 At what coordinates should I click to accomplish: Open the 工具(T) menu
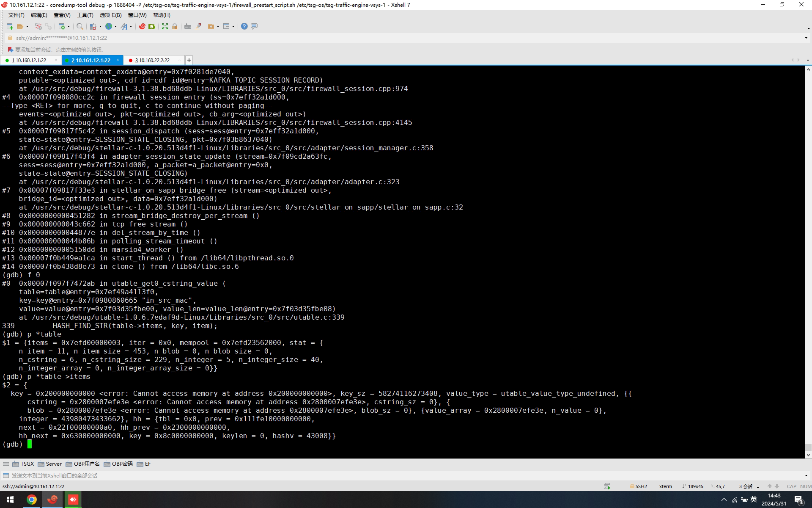coord(85,15)
